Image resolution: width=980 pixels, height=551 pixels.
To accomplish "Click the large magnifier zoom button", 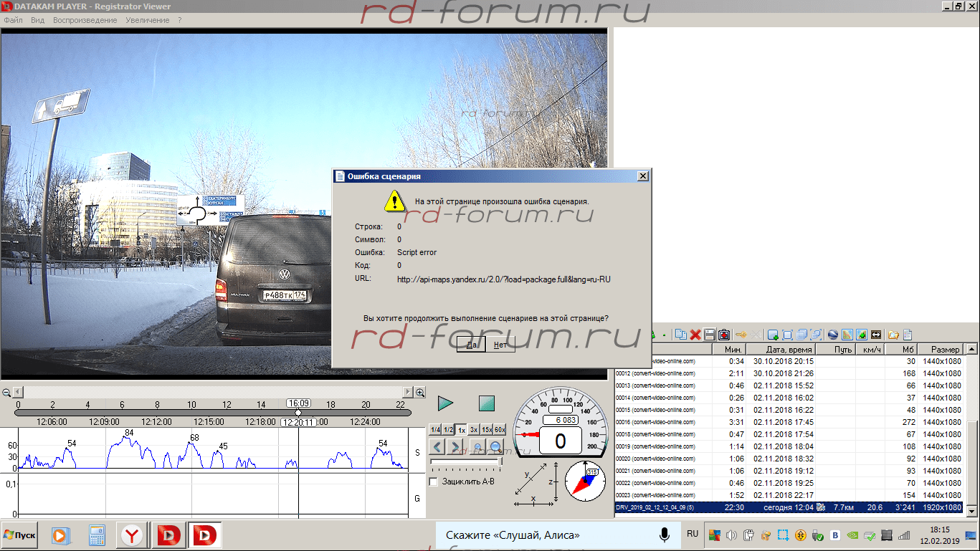I will coord(495,447).
